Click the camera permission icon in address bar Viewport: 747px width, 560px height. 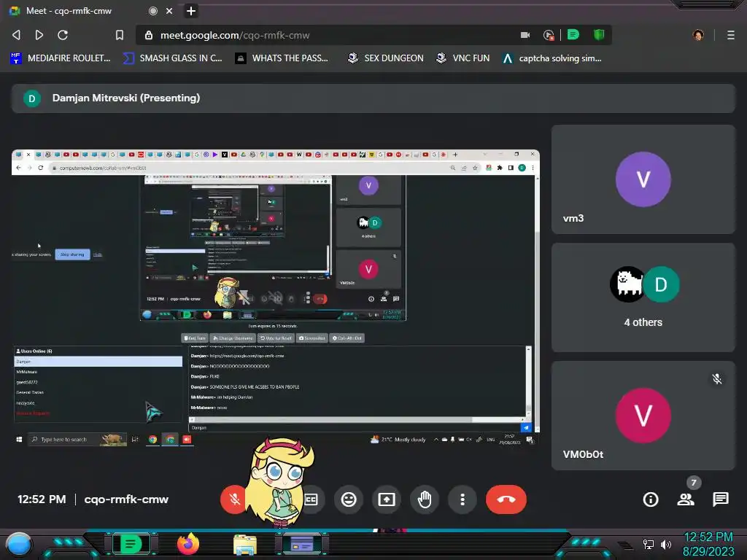click(525, 35)
